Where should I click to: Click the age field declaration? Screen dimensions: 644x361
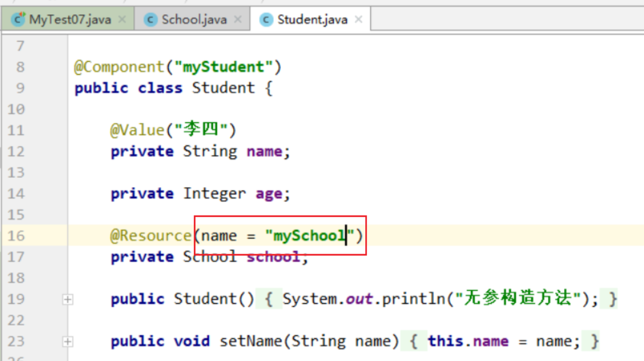[x=269, y=194]
